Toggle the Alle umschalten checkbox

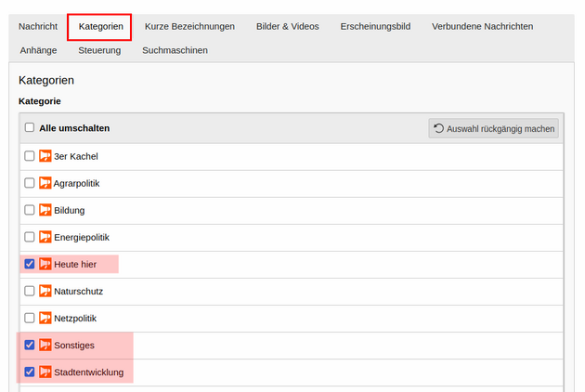(x=30, y=127)
